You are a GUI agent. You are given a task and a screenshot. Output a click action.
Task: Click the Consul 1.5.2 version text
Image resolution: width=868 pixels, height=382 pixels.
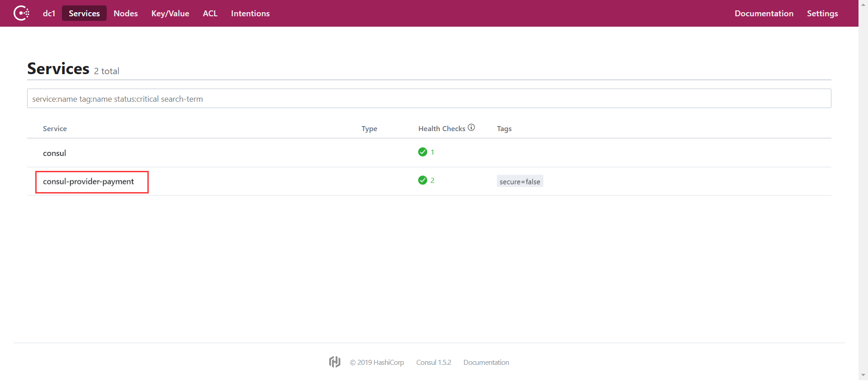[x=434, y=363]
